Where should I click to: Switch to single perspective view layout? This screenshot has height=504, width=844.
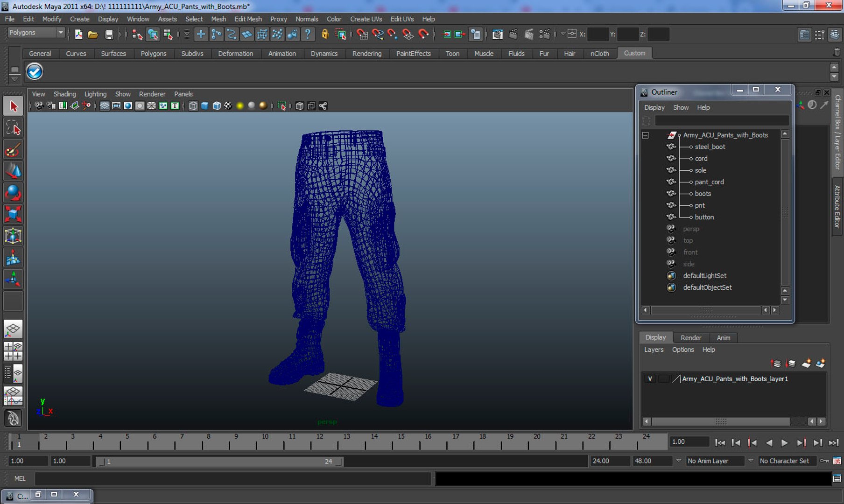click(13, 329)
